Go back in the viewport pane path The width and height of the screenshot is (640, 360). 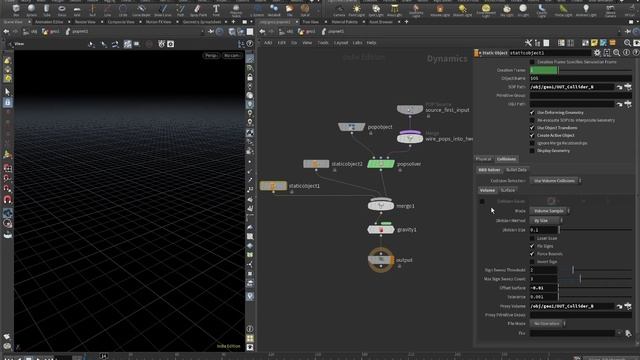tap(6, 31)
